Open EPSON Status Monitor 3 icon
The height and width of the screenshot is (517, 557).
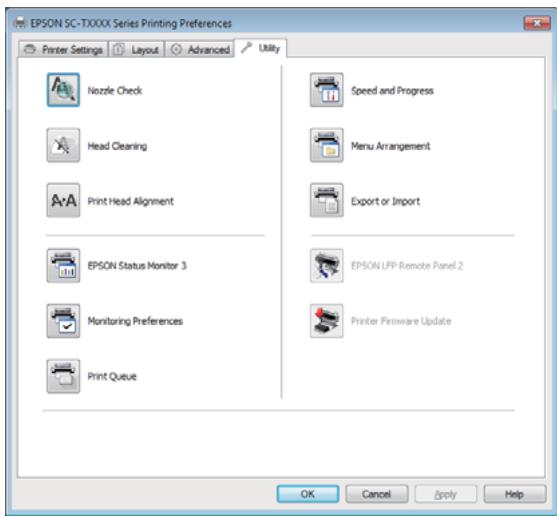click(x=63, y=265)
